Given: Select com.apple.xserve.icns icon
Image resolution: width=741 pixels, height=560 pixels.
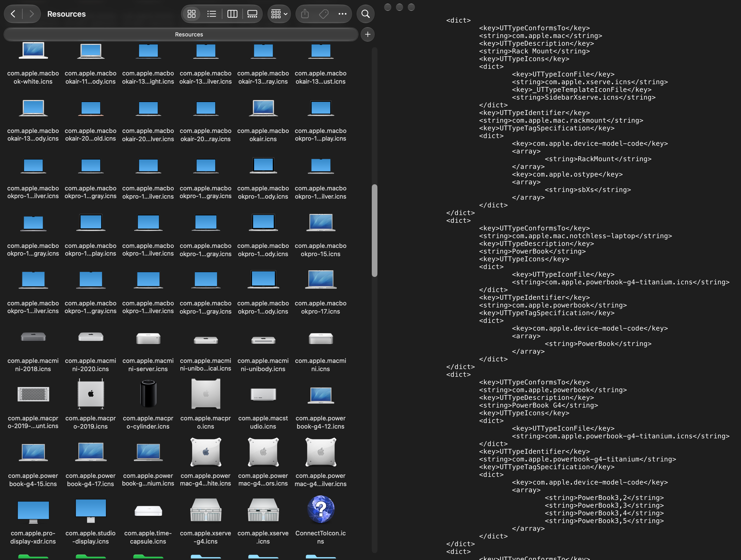Looking at the screenshot, I should [x=263, y=510].
